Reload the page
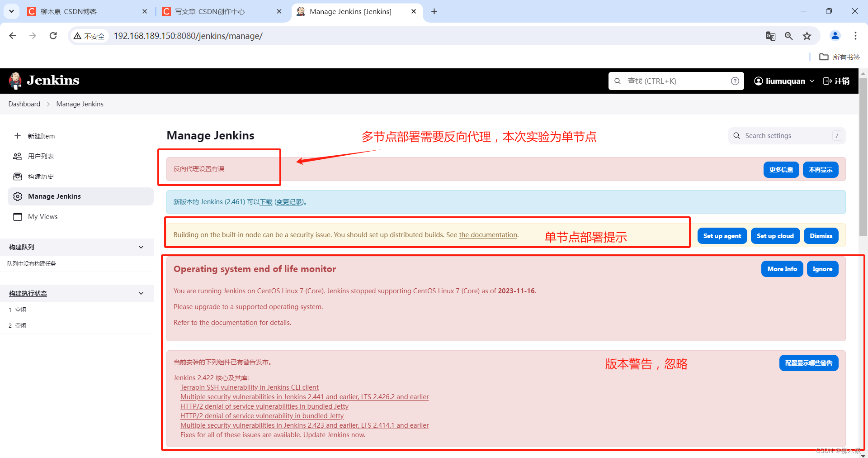The width and height of the screenshot is (868, 458). pos(53,36)
